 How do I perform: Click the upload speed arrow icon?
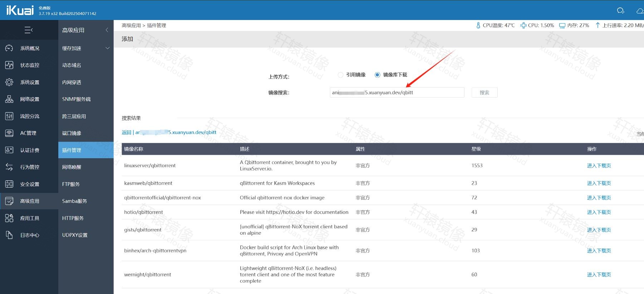pyautogui.click(x=597, y=25)
